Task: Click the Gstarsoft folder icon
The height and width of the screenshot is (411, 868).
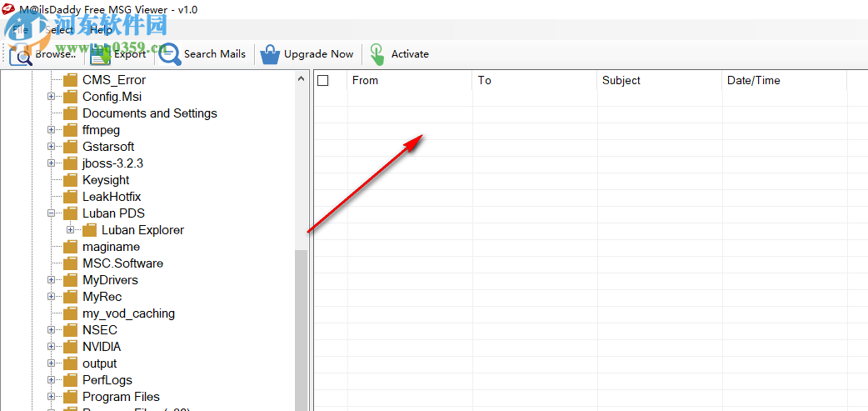Action: click(70, 147)
